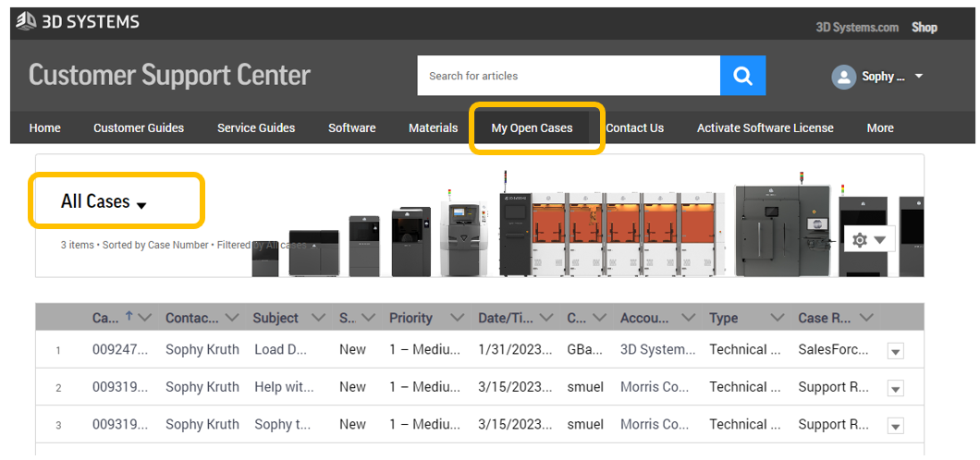Open the More navigation menu

[880, 128]
